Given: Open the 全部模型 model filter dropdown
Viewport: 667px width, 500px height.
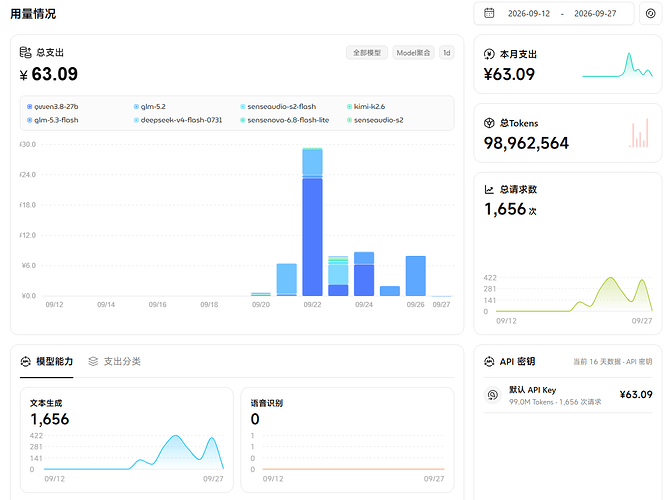Looking at the screenshot, I should point(367,53).
